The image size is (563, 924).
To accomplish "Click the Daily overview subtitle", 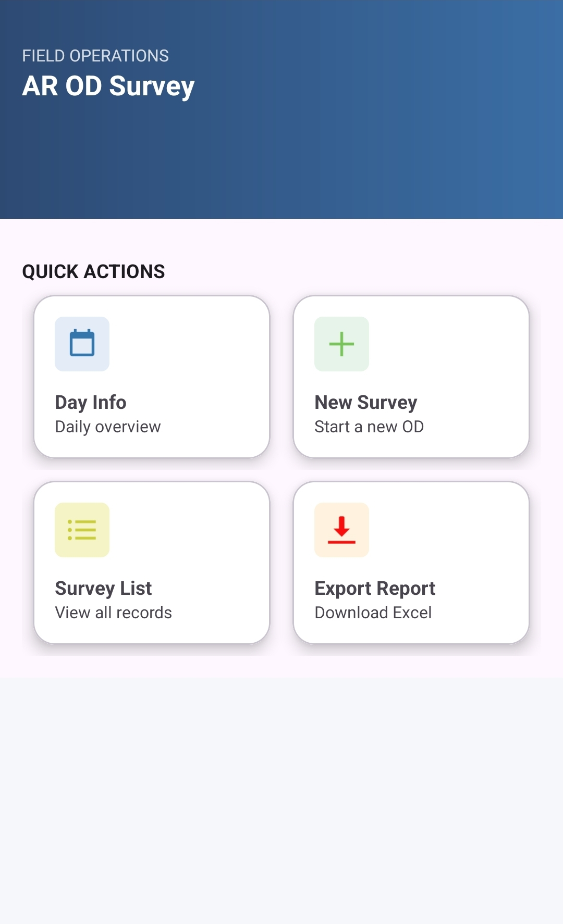I will click(x=108, y=427).
